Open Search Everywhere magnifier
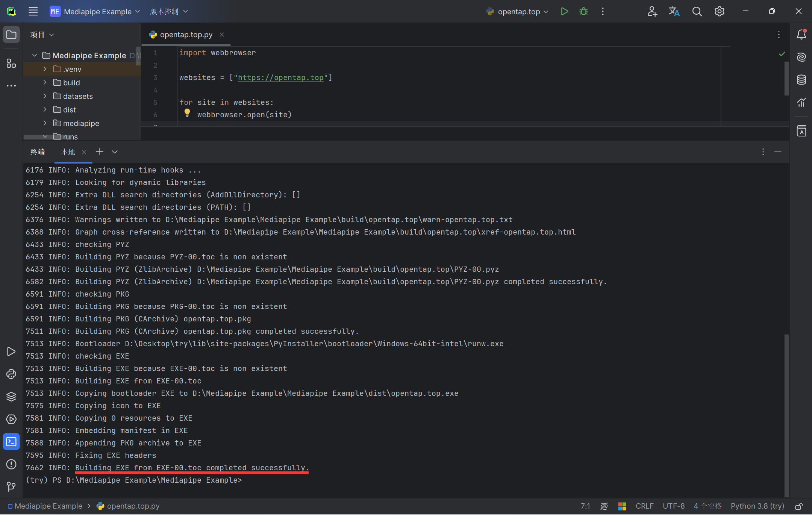The height and width of the screenshot is (515, 812). pos(697,11)
